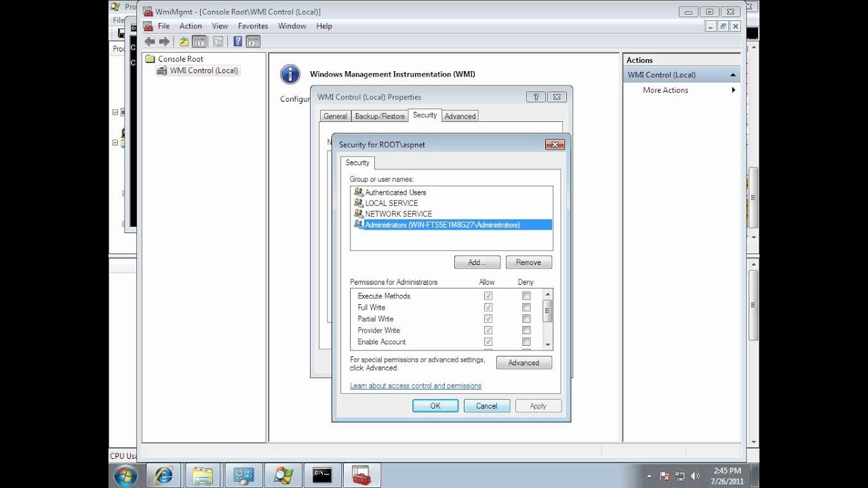Click the MMC icon beside File menu
The height and width of the screenshot is (488, 868).
148,26
